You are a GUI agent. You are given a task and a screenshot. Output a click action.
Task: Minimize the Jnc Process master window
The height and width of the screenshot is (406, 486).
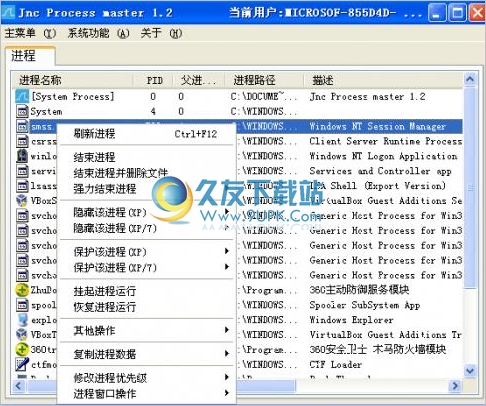click(437, 13)
